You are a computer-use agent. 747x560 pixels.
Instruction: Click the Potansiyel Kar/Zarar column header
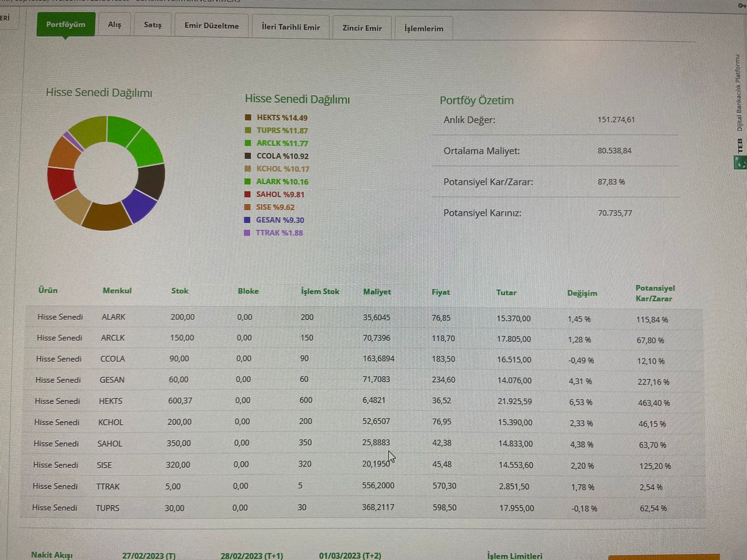point(655,293)
